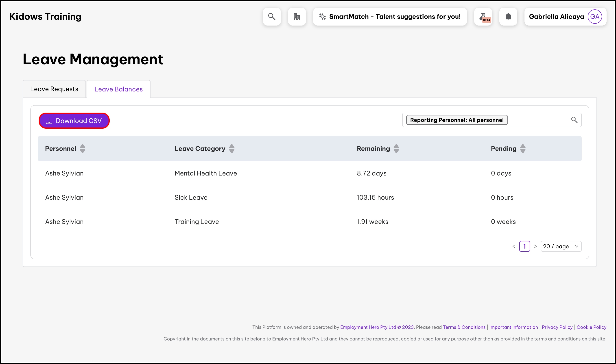Select the Leave Balances tab

118,89
